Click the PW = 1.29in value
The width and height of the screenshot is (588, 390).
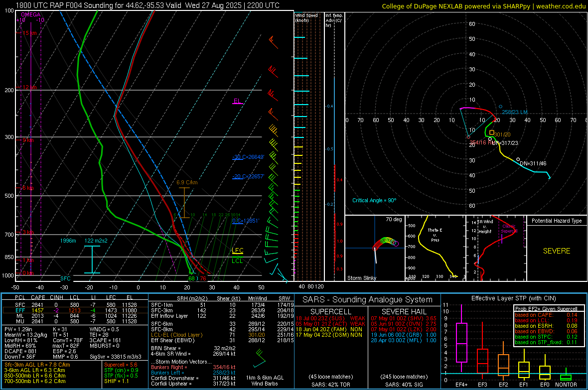[18, 329]
